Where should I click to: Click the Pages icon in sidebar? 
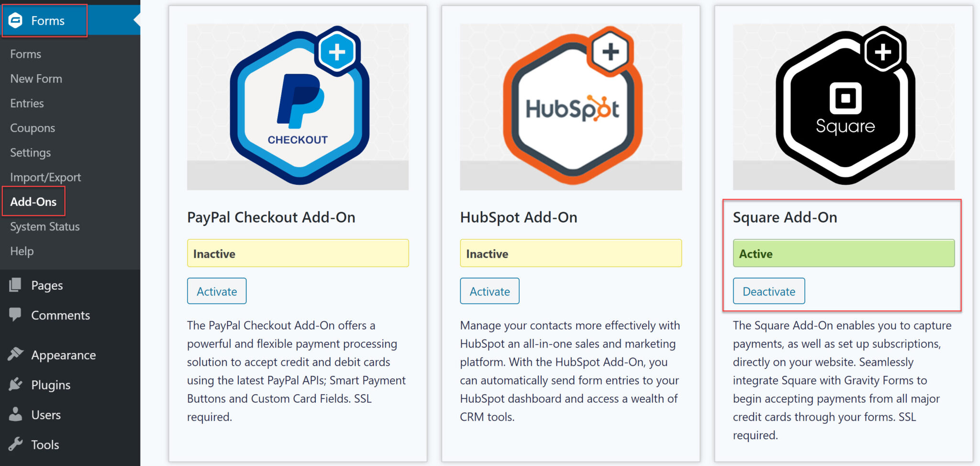click(15, 285)
